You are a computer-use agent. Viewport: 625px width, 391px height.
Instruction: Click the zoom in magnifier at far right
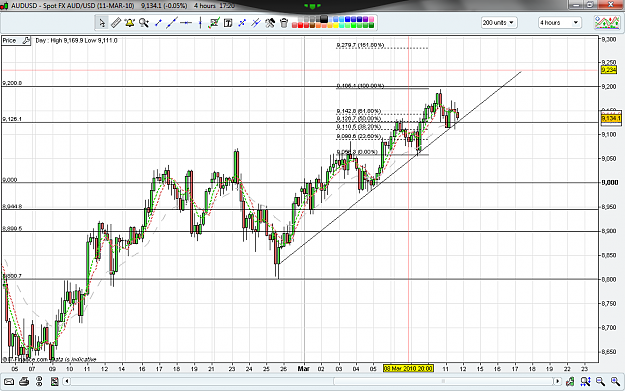(x=615, y=381)
